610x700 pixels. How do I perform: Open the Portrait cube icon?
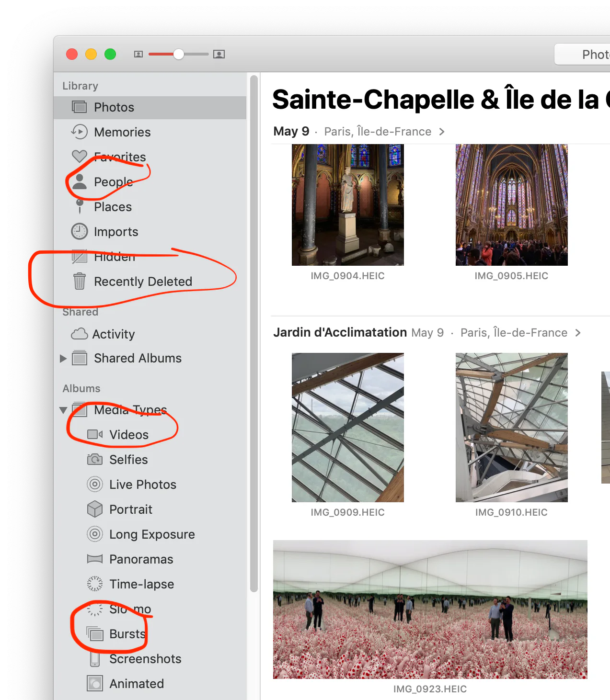pos(95,509)
